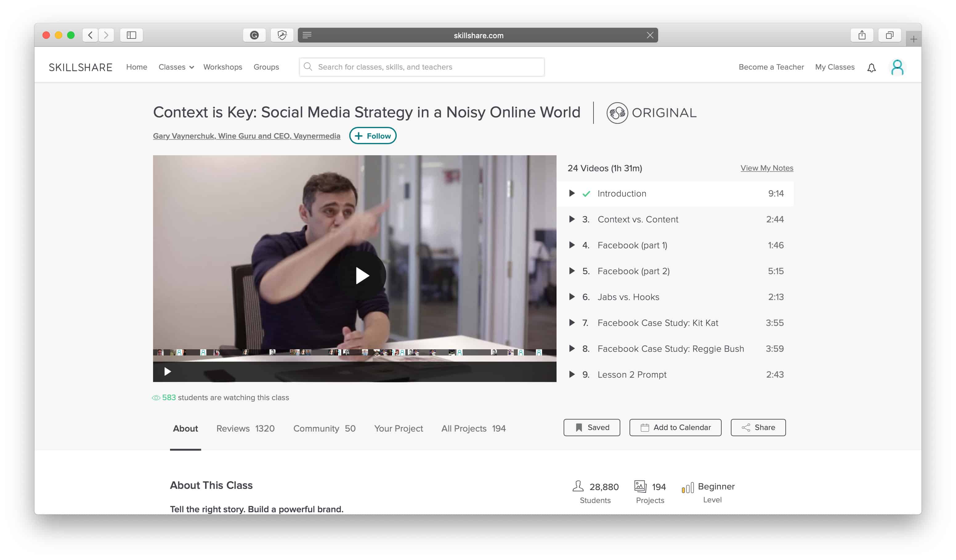Switch to Community 50 tab
This screenshot has height=560, width=956.
(x=324, y=429)
